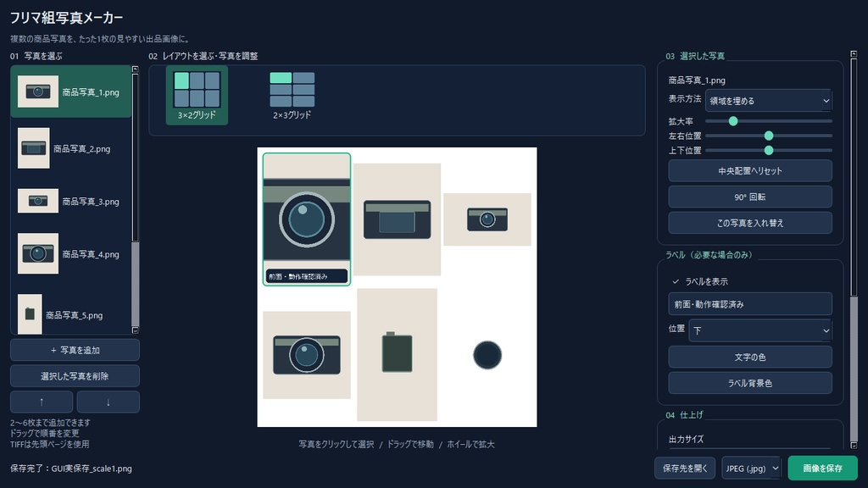Click この写真を入れ替え button

(x=750, y=223)
